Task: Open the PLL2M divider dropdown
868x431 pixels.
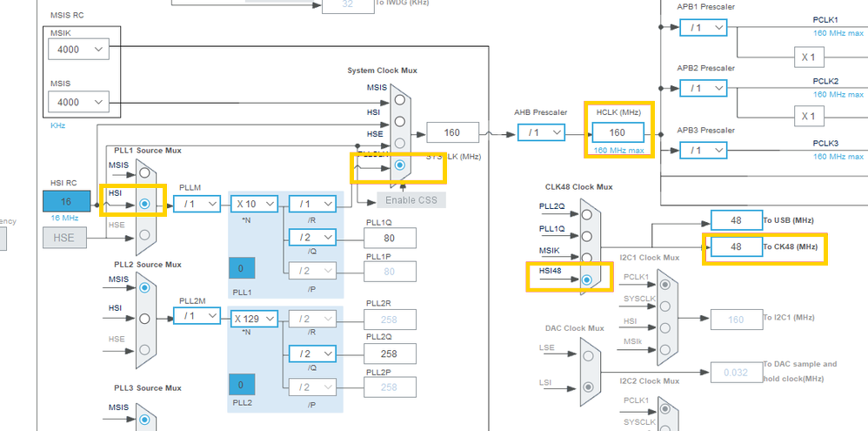Action: [x=197, y=316]
